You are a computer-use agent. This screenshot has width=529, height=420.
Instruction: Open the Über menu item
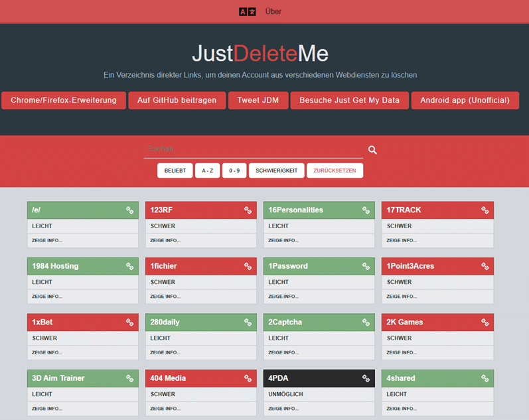pos(273,11)
